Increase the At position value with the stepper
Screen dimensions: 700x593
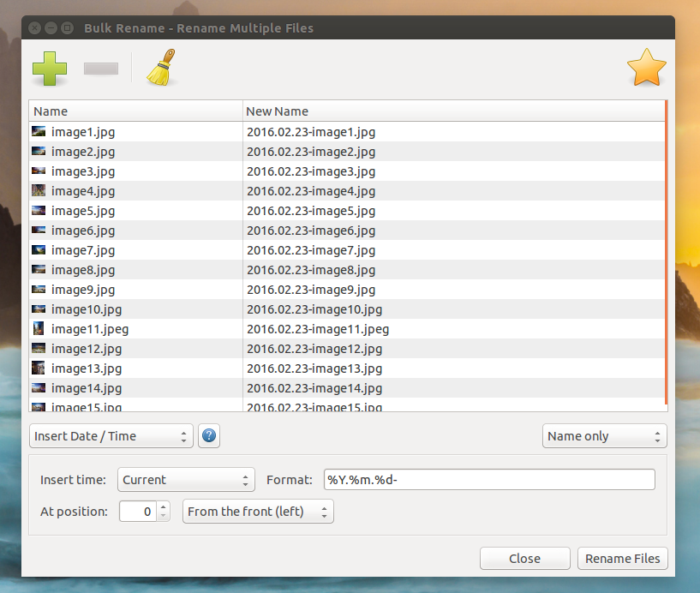tap(164, 506)
